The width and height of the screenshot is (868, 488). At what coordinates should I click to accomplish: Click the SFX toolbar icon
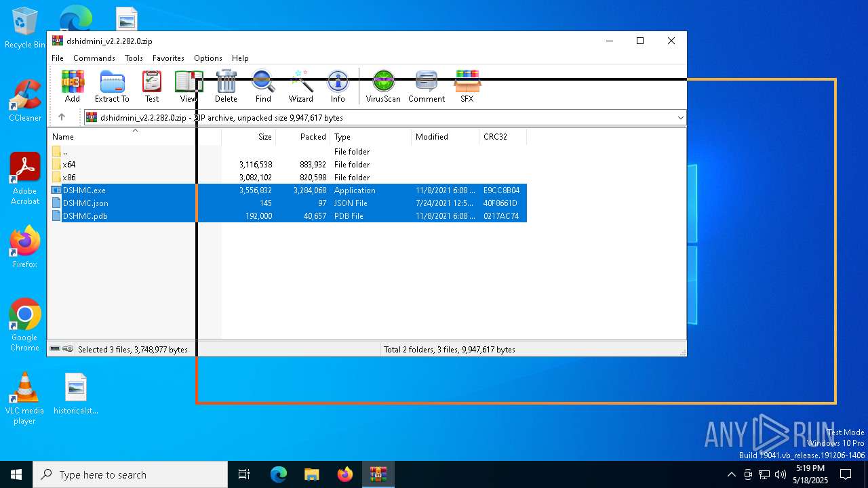pos(467,86)
